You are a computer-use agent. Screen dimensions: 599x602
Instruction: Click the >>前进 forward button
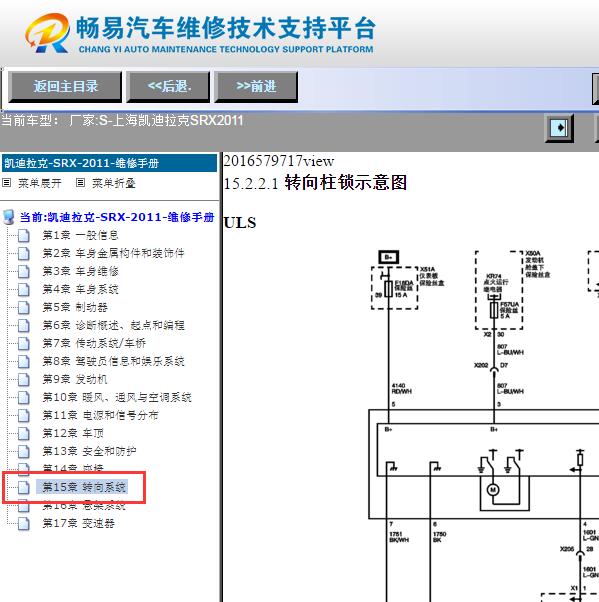point(256,87)
